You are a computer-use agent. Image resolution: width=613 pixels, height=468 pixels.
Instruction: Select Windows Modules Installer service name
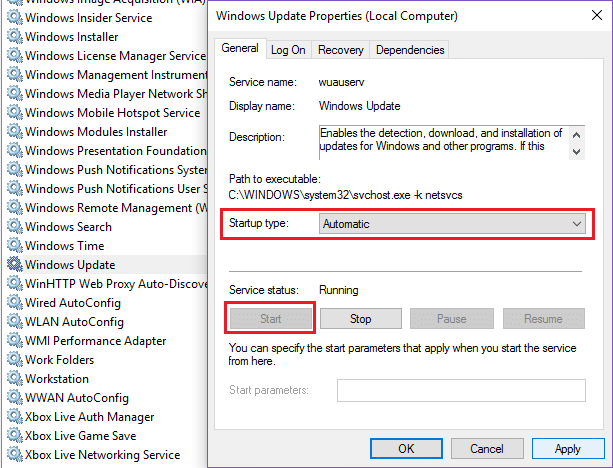click(x=96, y=132)
